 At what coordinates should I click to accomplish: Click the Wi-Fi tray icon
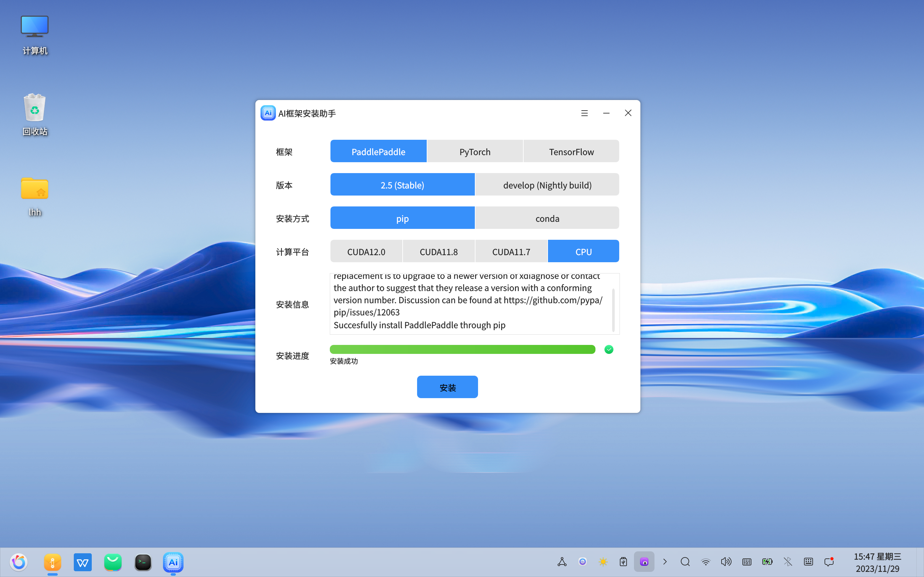tap(706, 562)
